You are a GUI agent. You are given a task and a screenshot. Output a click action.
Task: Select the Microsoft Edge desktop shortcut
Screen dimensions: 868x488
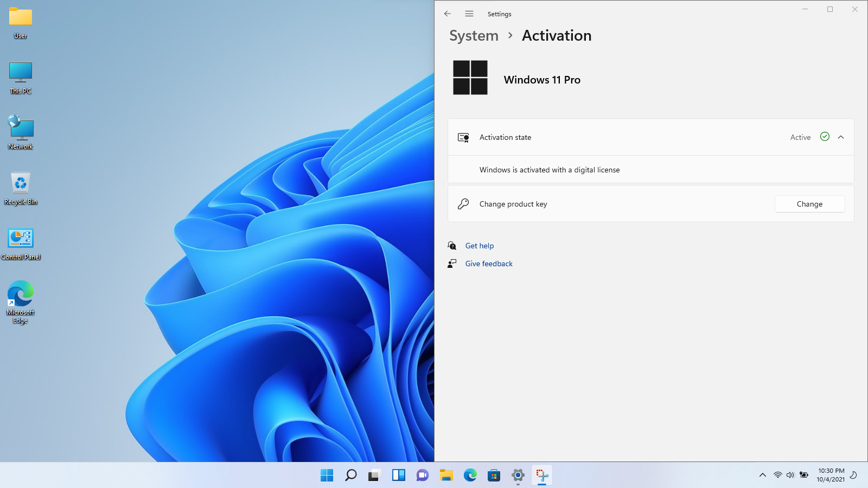tap(21, 303)
